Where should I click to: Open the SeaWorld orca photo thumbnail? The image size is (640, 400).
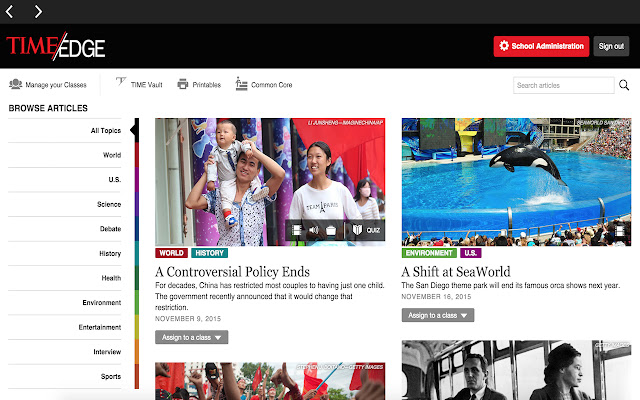516,182
